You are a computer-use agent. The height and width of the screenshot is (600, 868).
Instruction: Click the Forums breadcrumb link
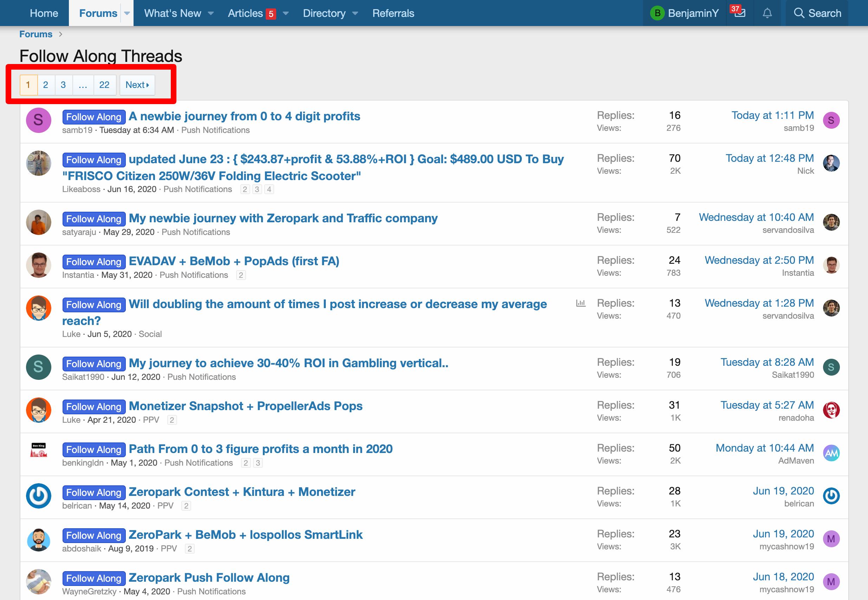coord(36,34)
